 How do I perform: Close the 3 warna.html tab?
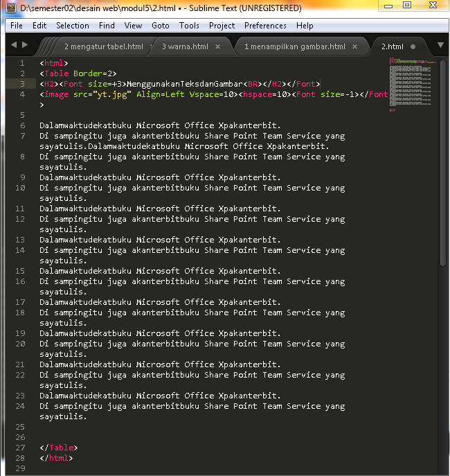pyautogui.click(x=217, y=46)
